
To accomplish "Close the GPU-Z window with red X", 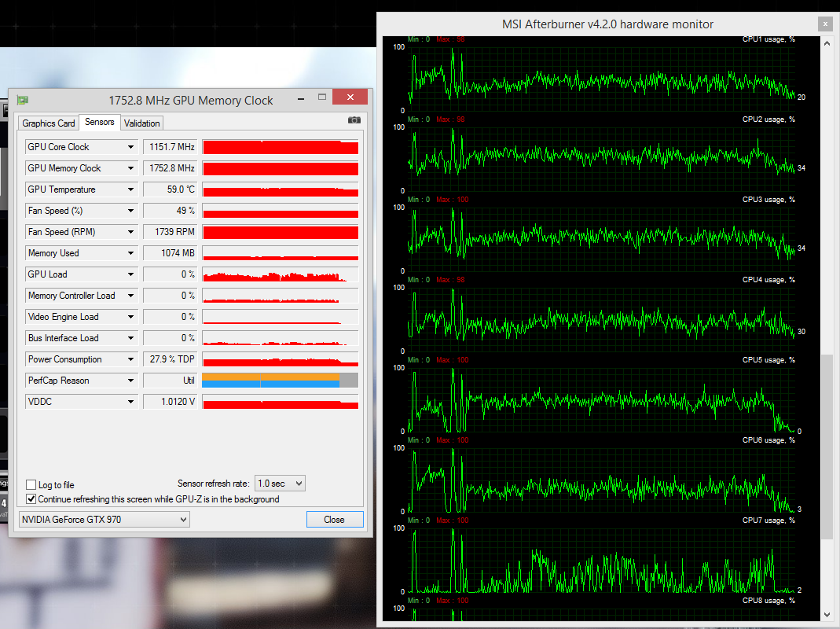I will (350, 97).
